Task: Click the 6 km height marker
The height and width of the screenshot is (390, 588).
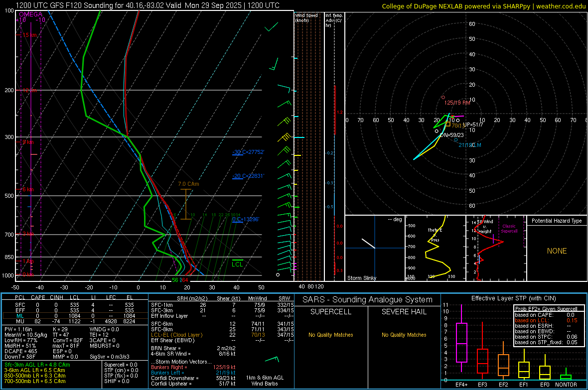Action: (28, 189)
